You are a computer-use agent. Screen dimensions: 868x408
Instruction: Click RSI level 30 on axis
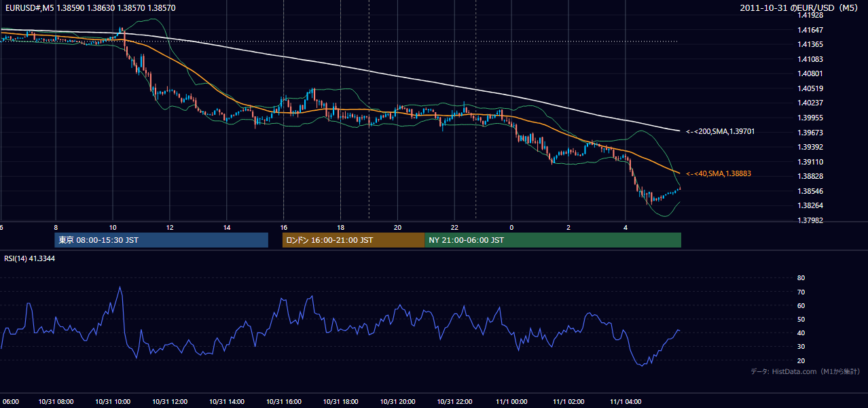[801, 347]
